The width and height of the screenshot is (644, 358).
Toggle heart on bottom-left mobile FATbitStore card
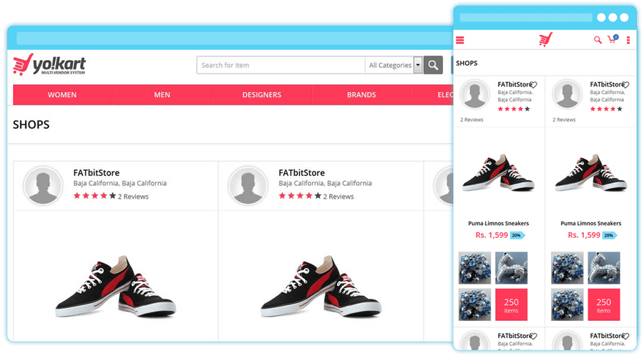point(534,337)
